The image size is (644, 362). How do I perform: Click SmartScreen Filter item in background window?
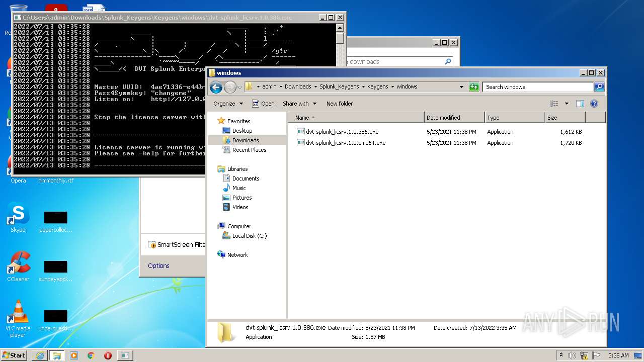click(177, 245)
